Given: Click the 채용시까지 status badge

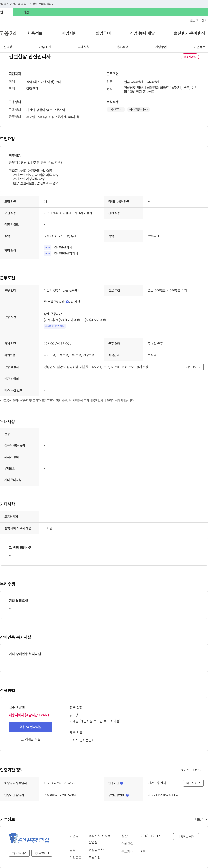Looking at the screenshot, I should (190, 57).
